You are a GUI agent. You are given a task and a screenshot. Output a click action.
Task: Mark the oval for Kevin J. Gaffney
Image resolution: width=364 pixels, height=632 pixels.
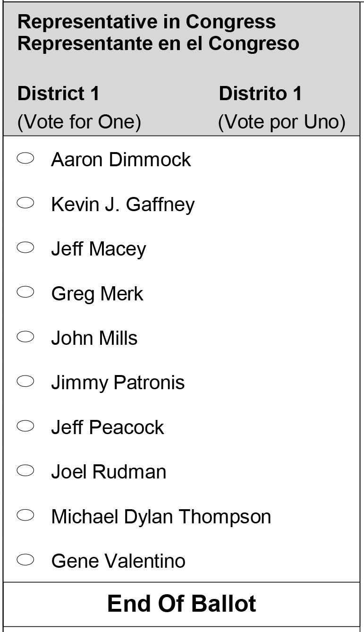click(25, 203)
